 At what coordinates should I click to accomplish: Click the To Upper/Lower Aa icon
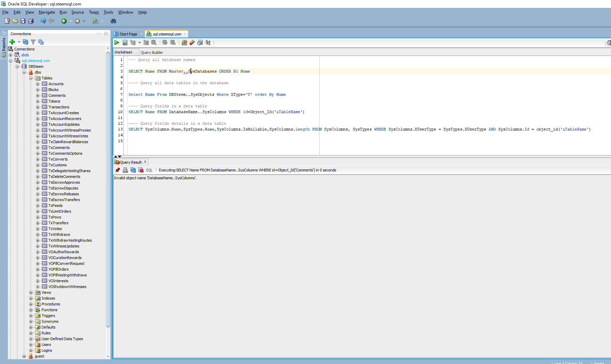point(208,43)
